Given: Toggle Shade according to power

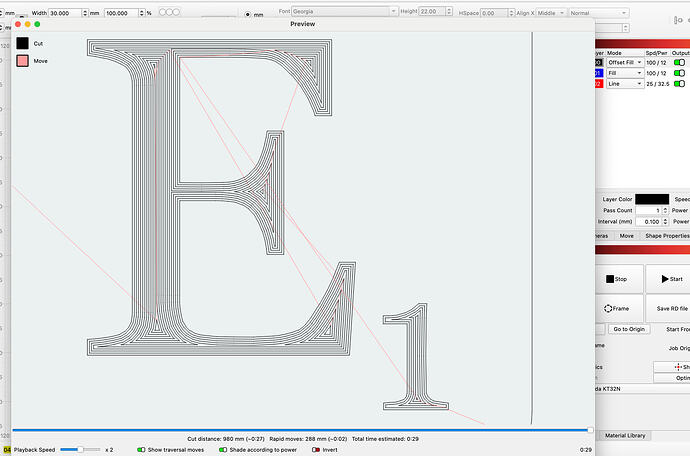Looking at the screenshot, I should (225, 450).
